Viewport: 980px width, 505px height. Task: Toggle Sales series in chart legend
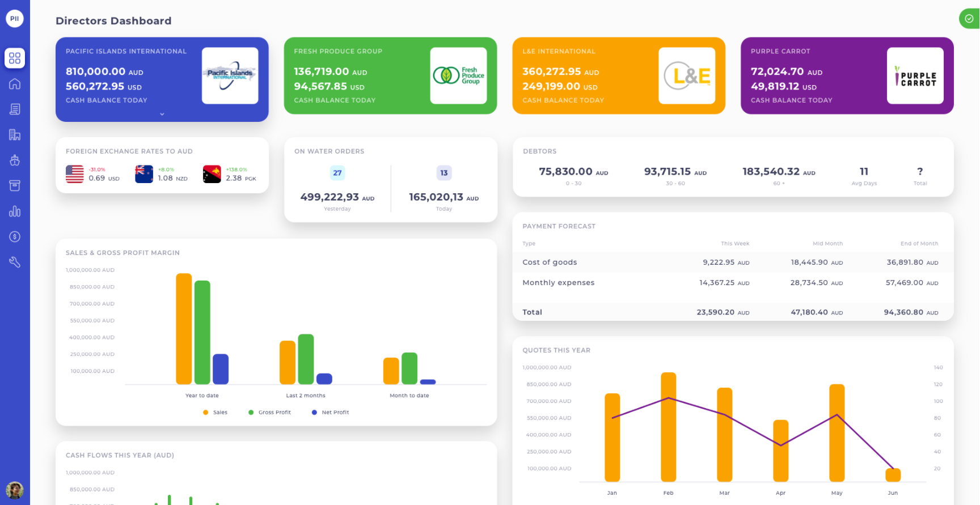click(216, 413)
